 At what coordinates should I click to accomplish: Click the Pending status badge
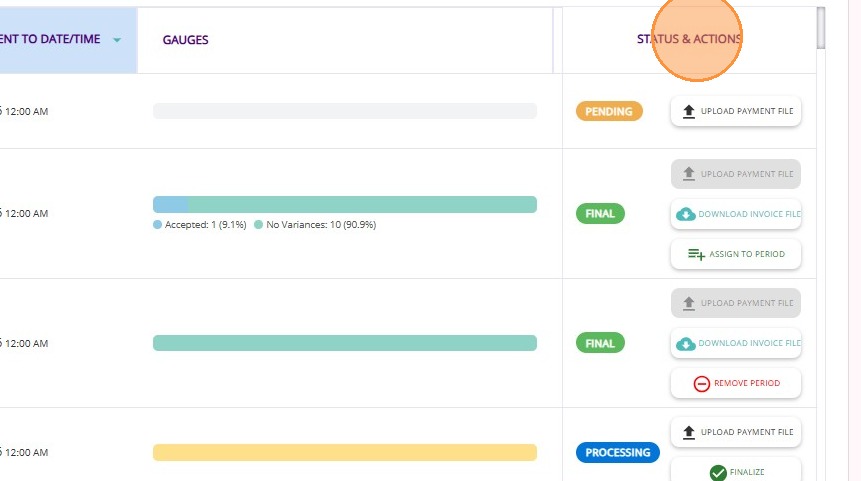pos(609,111)
